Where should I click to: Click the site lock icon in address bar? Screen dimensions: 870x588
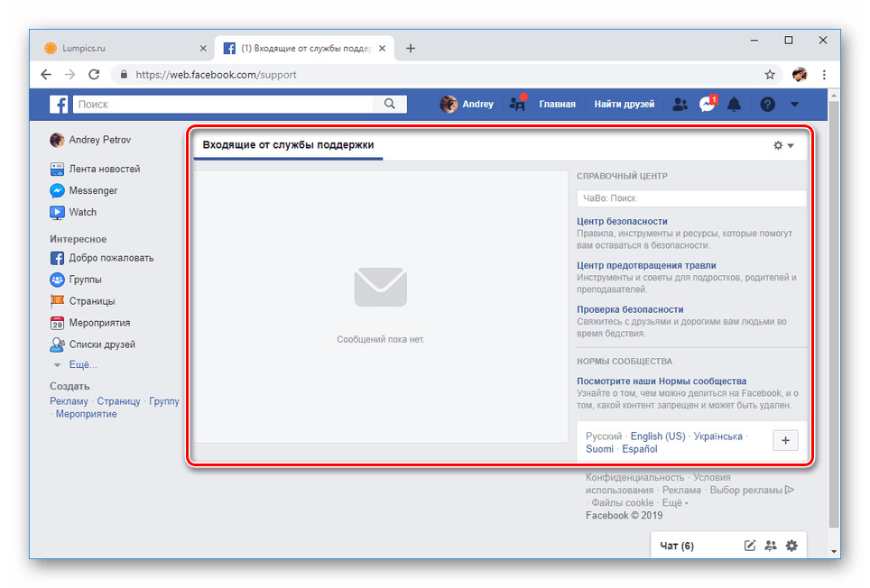tap(124, 74)
